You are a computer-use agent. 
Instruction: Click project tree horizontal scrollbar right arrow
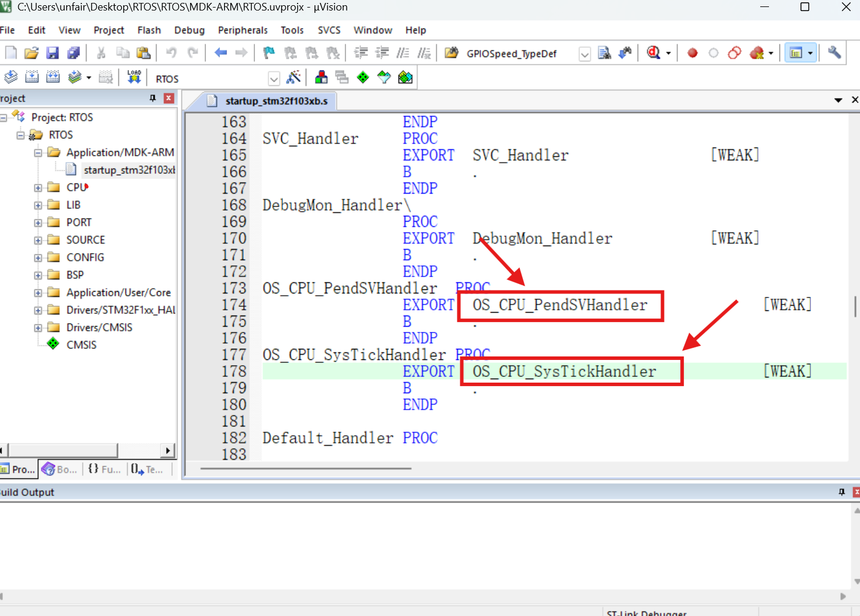tap(168, 450)
